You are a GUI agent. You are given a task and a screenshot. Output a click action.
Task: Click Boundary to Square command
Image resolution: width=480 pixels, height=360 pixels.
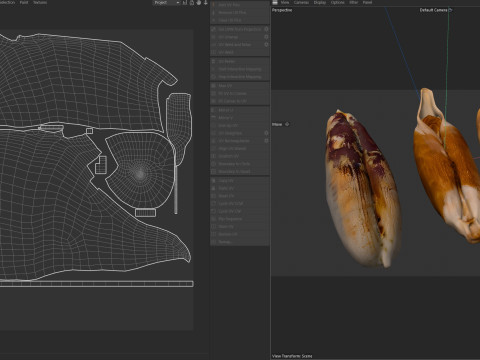(240, 172)
